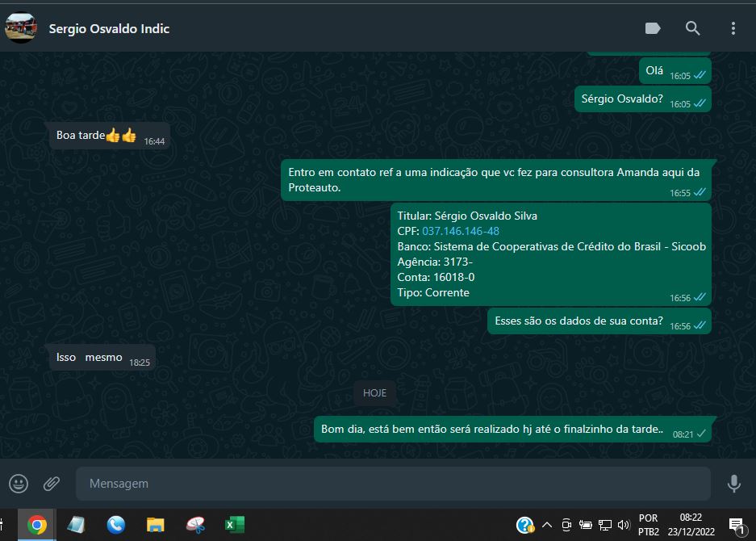Open contact info for Sergio Osvaldo Indic
Screen dimensions: 756x541
point(109,28)
